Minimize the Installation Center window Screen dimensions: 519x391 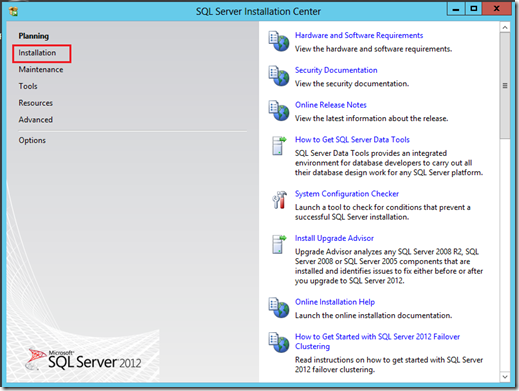pyautogui.click(x=456, y=9)
